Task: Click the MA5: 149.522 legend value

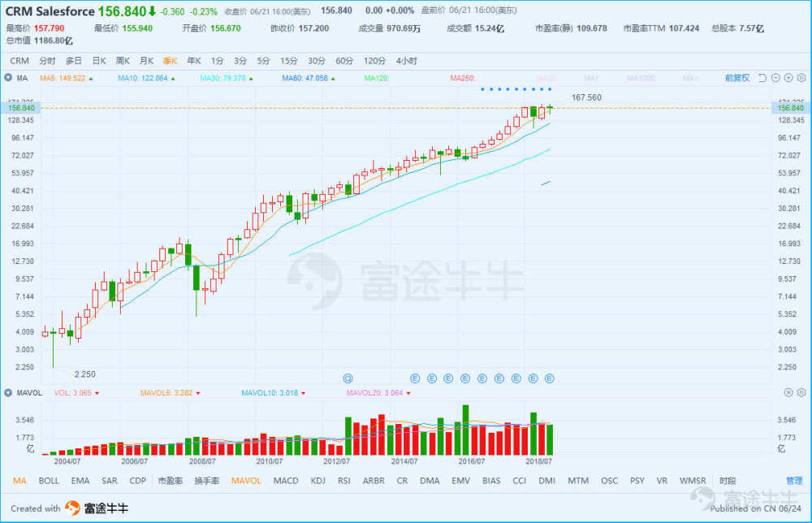Action: point(63,78)
